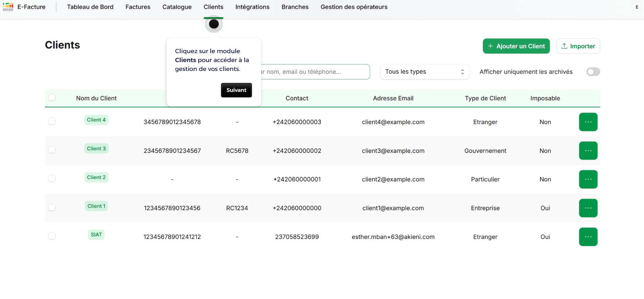This screenshot has height=299, width=644.
Task: Open the three-dots menu for Client 2
Action: pos(588,179)
